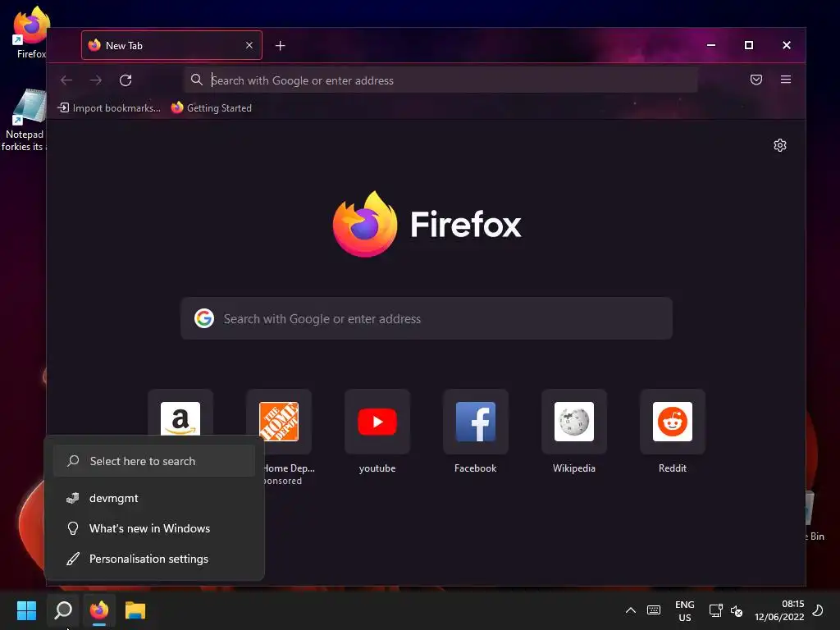Open What's new in Windows entry
This screenshot has height=630, width=840.
pyautogui.click(x=154, y=529)
